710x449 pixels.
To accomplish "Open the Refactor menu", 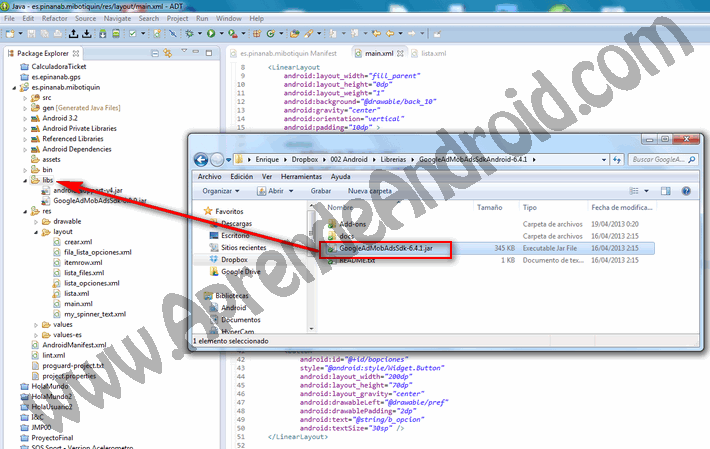I will [54, 19].
